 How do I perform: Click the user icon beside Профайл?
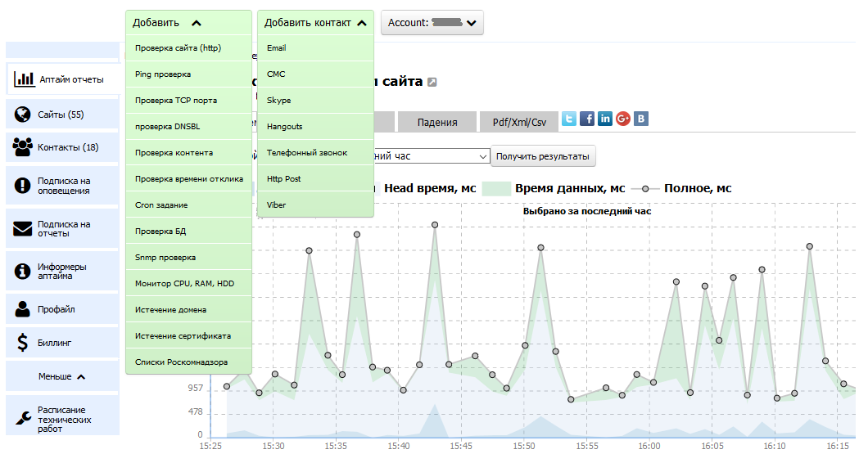23,308
